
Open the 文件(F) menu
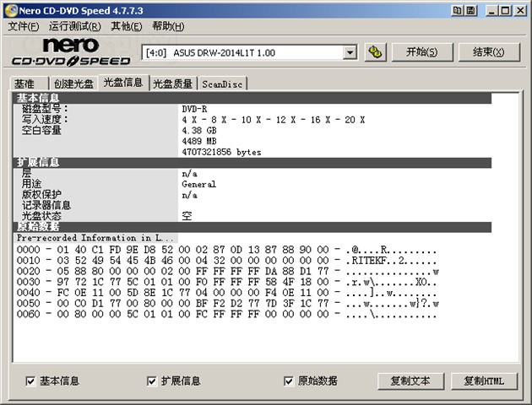(24, 26)
